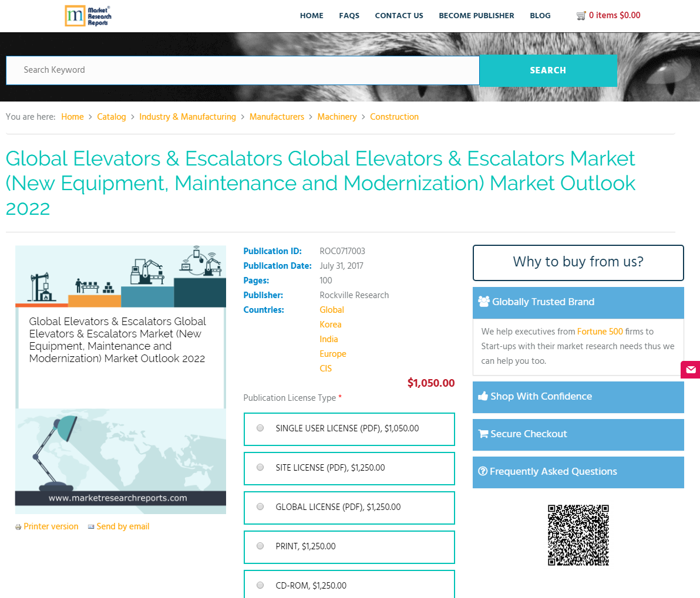Click Catalog breadcrumb link
The width and height of the screenshot is (700, 598).
[112, 116]
